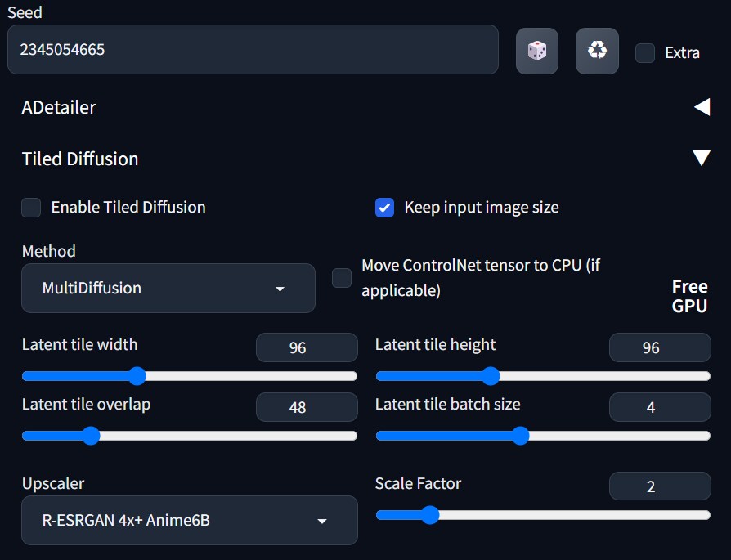Toggle Move ControlNet tensor to CPU

click(x=342, y=278)
